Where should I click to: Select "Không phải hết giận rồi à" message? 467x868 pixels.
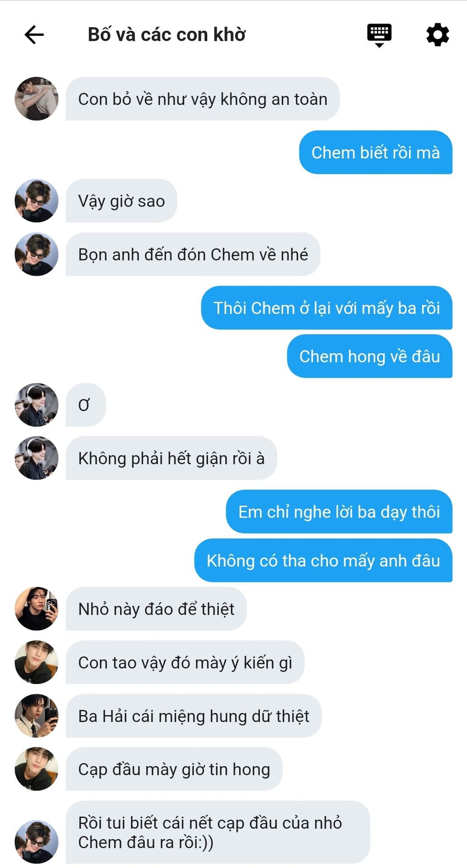click(172, 458)
